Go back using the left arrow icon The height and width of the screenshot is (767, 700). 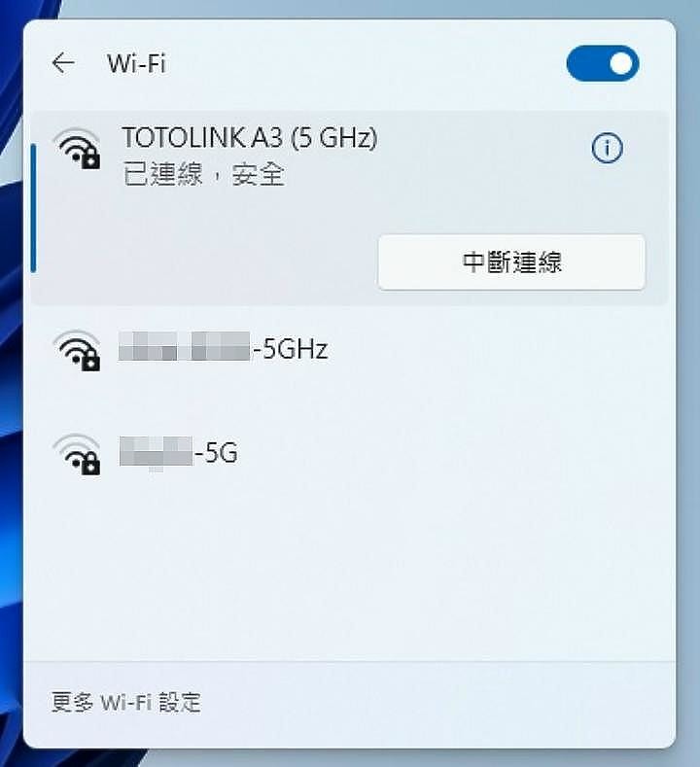pos(63,63)
